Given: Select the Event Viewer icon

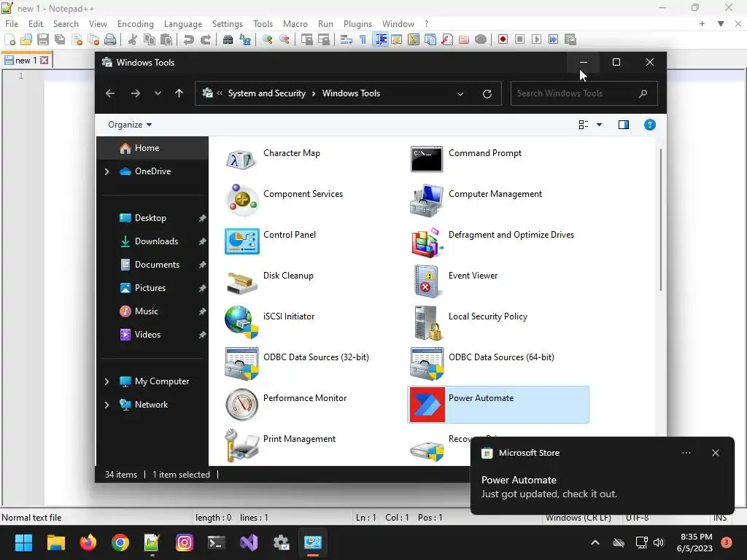Looking at the screenshot, I should (426, 282).
